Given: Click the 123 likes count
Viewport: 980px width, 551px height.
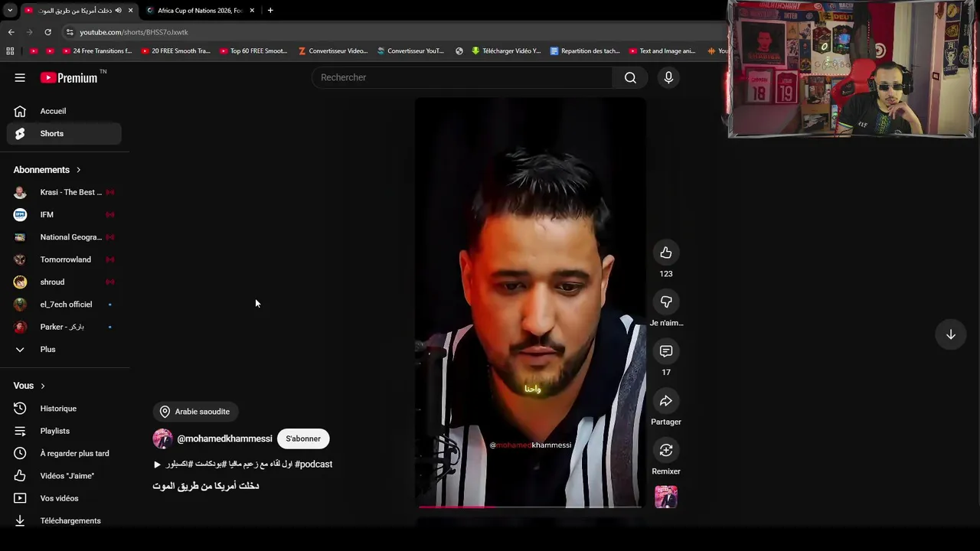Looking at the screenshot, I should coord(666,274).
